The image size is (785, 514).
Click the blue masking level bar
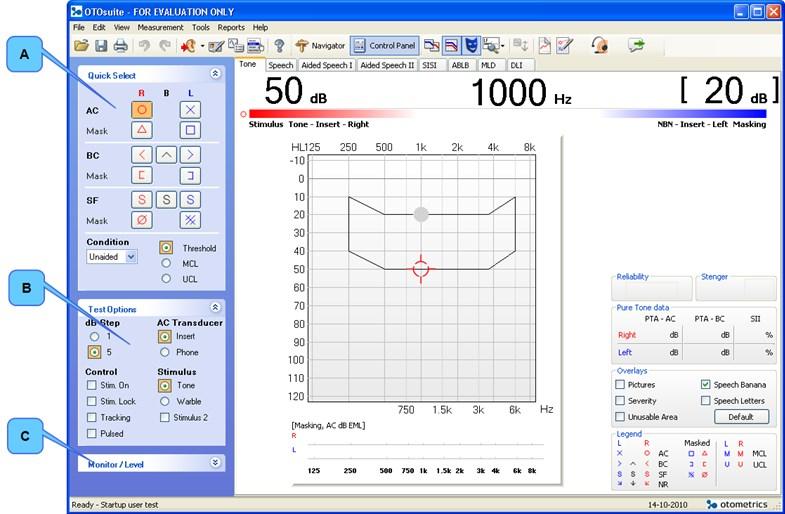[683, 114]
